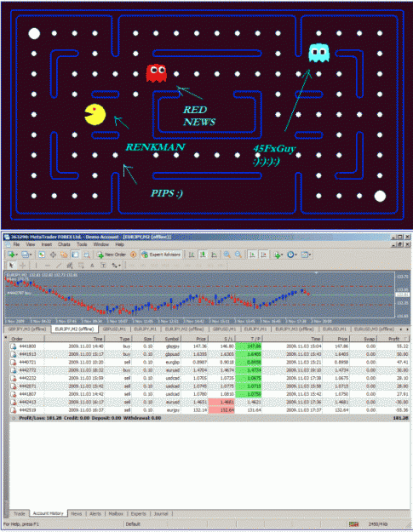Click the connection status indicator in status bar
This screenshot has width=413, height=532.
354,524
